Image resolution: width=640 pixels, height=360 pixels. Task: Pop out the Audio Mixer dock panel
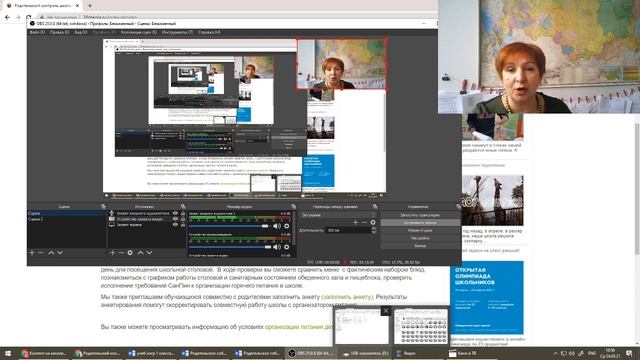[293, 207]
